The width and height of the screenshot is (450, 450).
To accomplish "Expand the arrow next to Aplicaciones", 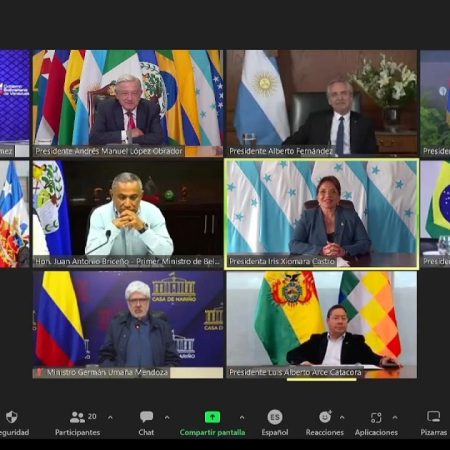I will point(395,417).
